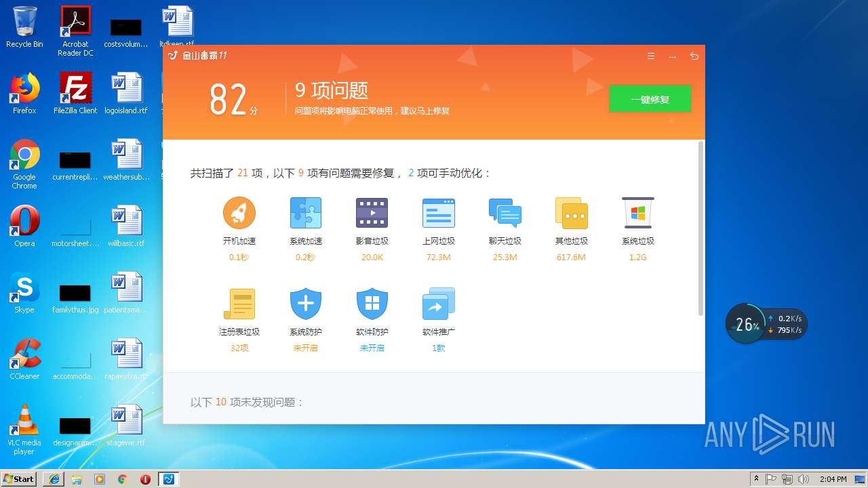The width and height of the screenshot is (868, 488).
Task: Select the logoisland.rtf desktop file
Action: 126,93
